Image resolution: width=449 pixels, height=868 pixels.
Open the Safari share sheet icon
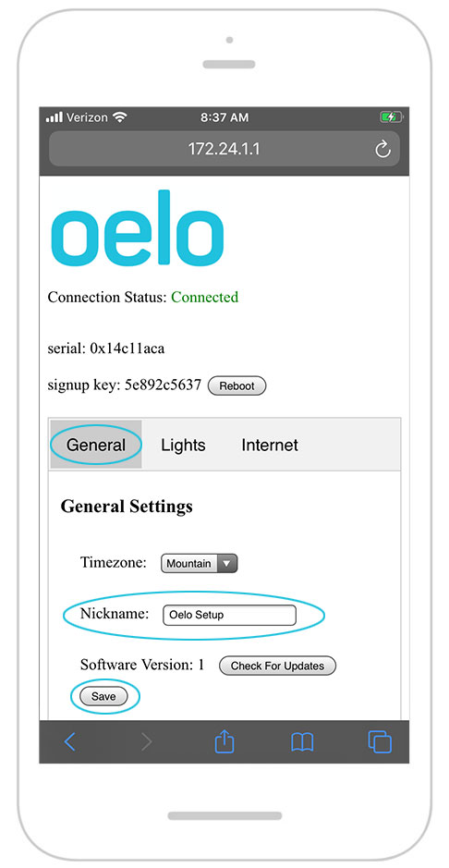click(224, 741)
